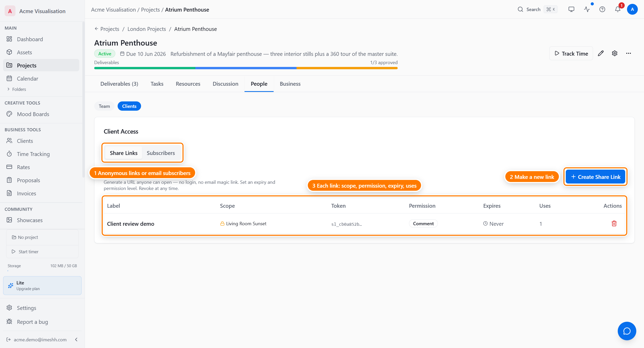The image size is (644, 348).
Task: Open London Projects breadcrumb
Action: point(147,29)
